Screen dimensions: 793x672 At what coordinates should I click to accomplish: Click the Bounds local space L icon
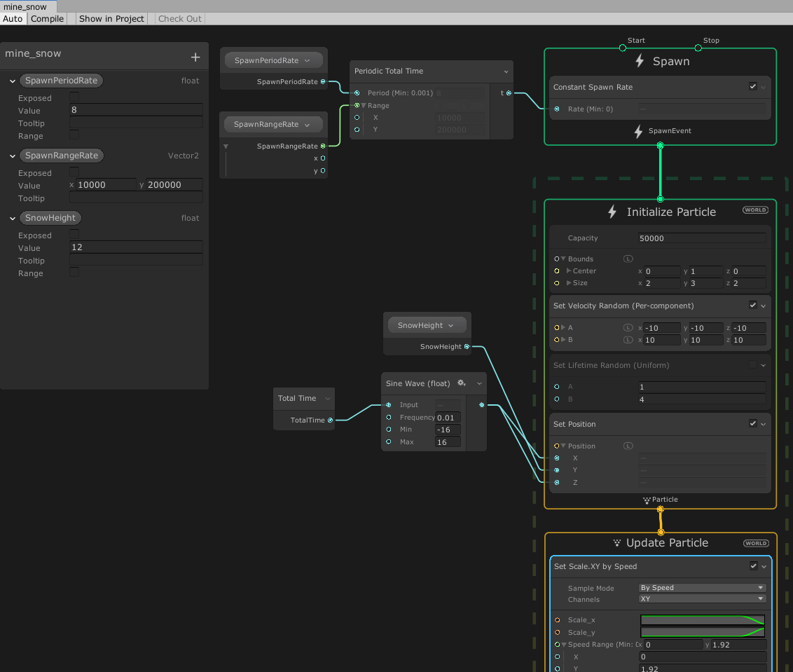628,259
